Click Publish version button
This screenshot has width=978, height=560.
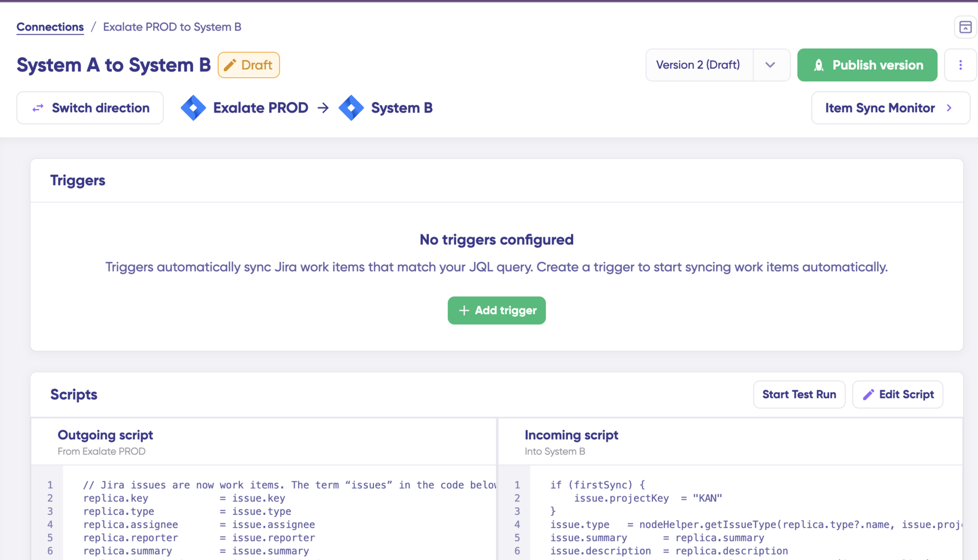tap(867, 65)
